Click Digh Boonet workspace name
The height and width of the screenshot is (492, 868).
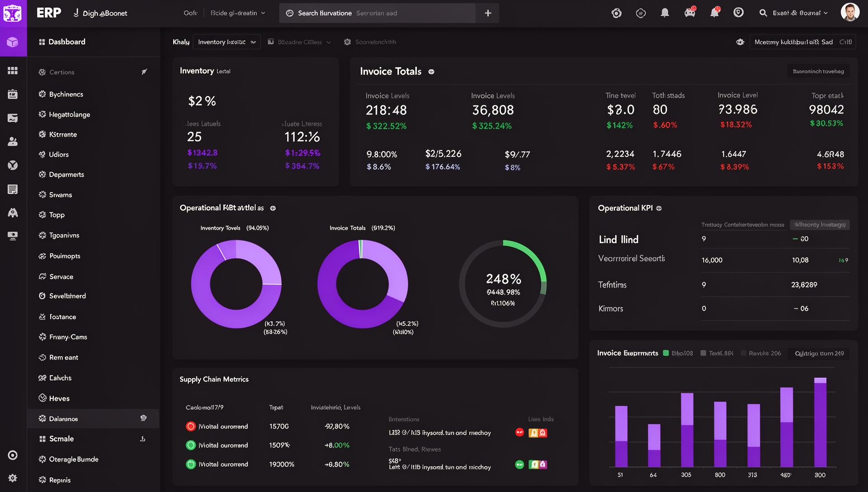pyautogui.click(x=105, y=14)
